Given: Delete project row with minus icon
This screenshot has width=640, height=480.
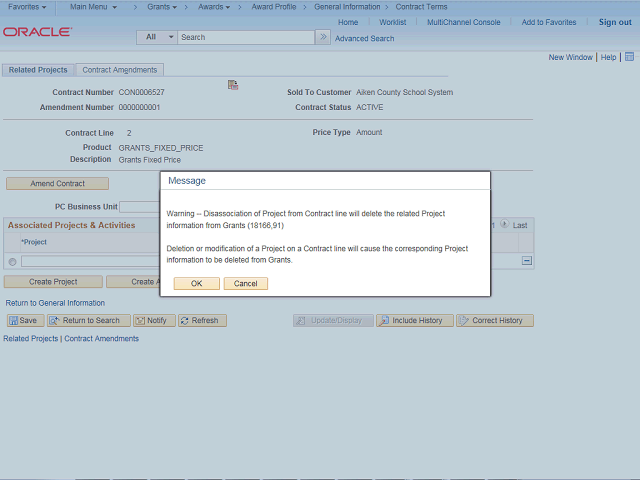Looking at the screenshot, I should pos(527,260).
